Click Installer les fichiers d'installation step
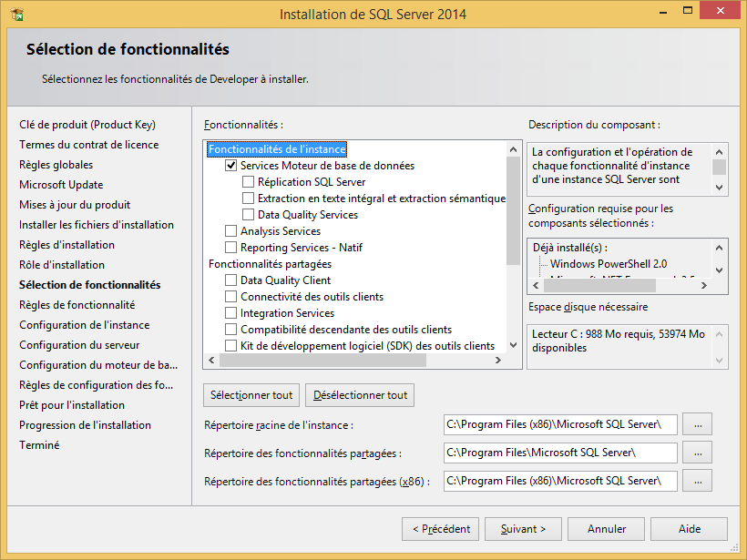 pos(97,225)
